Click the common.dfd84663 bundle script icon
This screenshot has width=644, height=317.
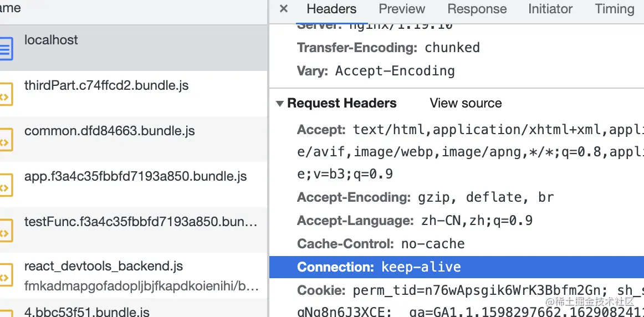6,140
